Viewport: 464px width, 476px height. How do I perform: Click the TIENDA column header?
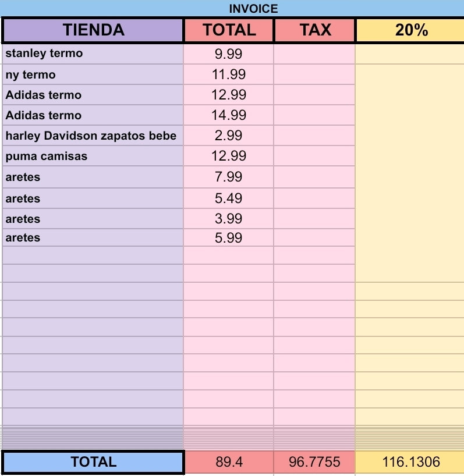coord(93,30)
